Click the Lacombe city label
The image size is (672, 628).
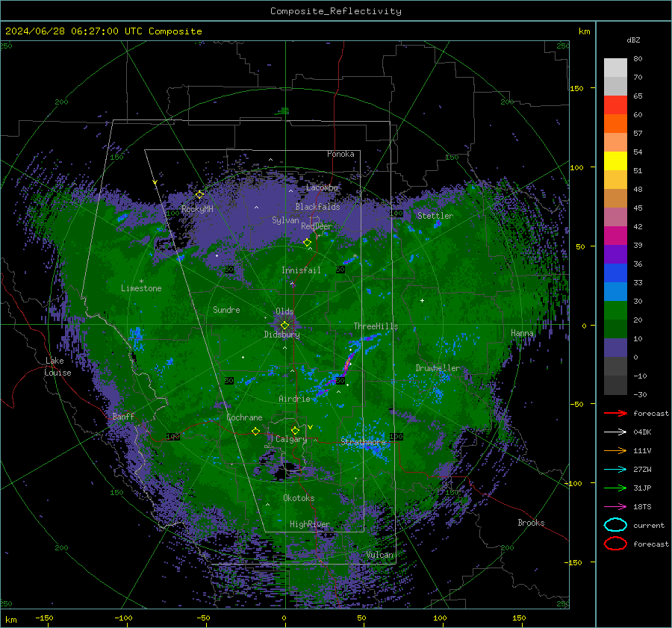click(x=322, y=187)
